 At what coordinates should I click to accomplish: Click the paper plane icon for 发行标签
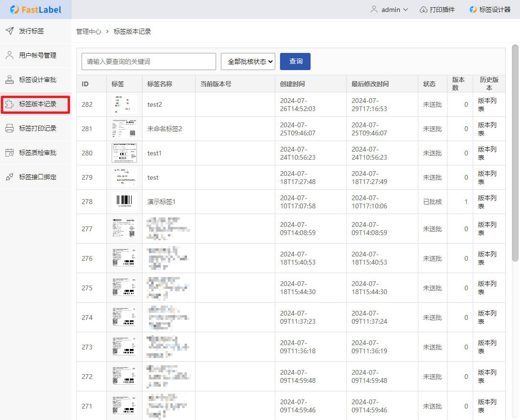click(10, 31)
